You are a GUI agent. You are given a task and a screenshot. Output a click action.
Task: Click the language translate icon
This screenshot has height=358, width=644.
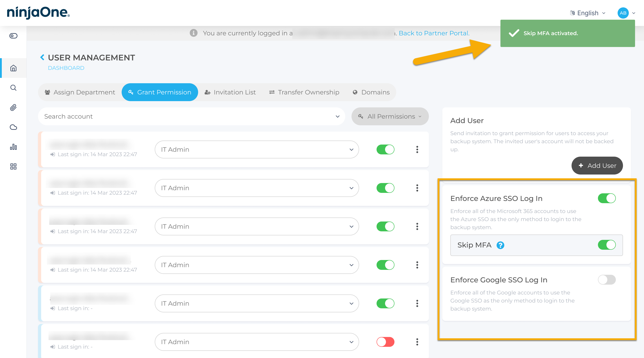pyautogui.click(x=572, y=13)
